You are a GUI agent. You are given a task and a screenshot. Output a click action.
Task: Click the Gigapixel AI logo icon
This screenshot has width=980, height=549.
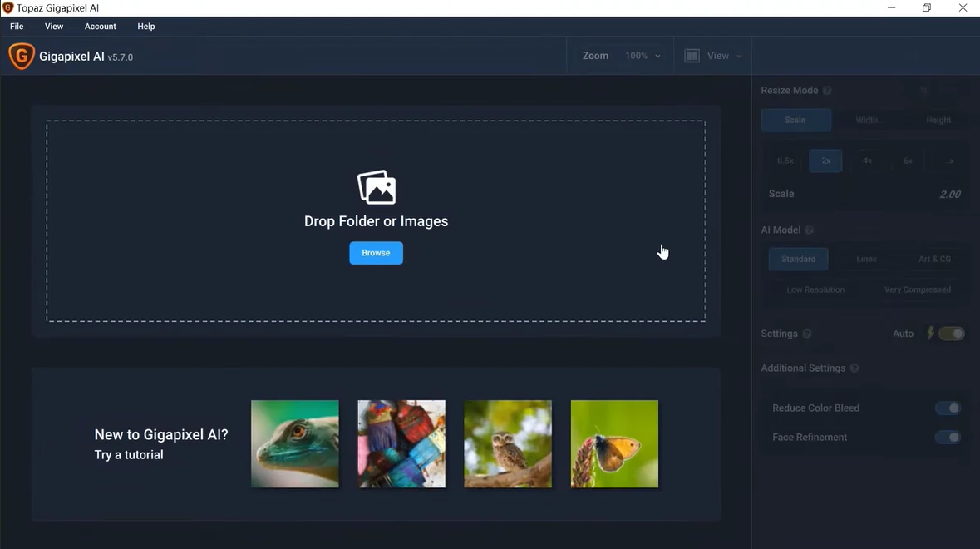(x=21, y=57)
